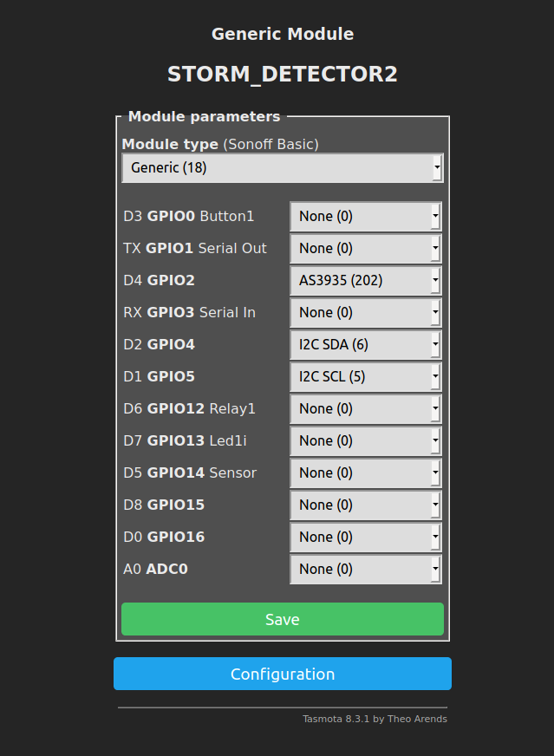This screenshot has width=554, height=756.
Task: Open the A0 ADC0 dropdown
Action: coord(365,569)
